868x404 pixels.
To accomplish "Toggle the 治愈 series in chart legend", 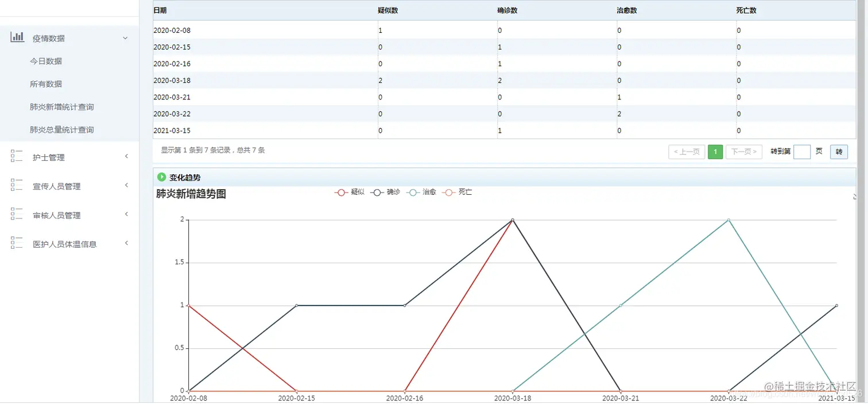I will [x=421, y=193].
